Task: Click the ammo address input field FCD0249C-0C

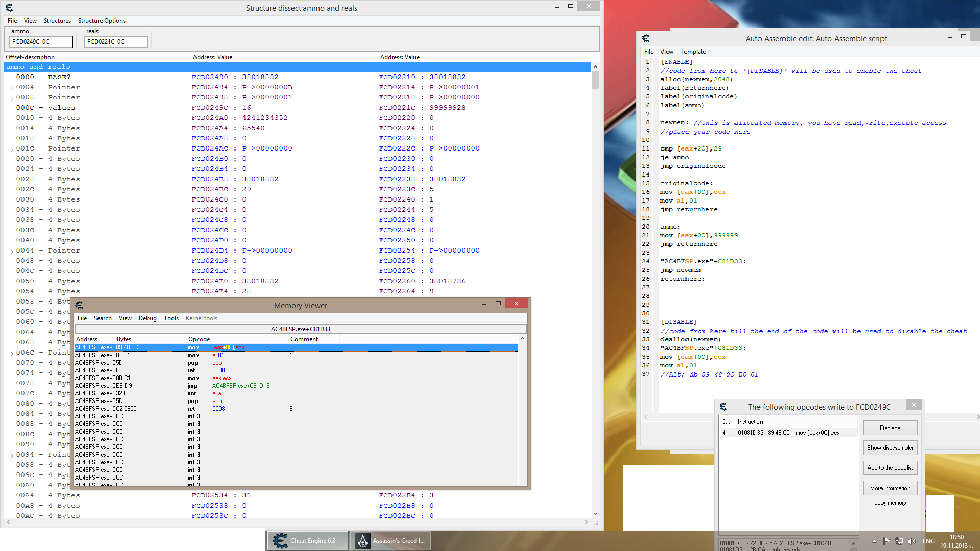Action: (x=40, y=41)
